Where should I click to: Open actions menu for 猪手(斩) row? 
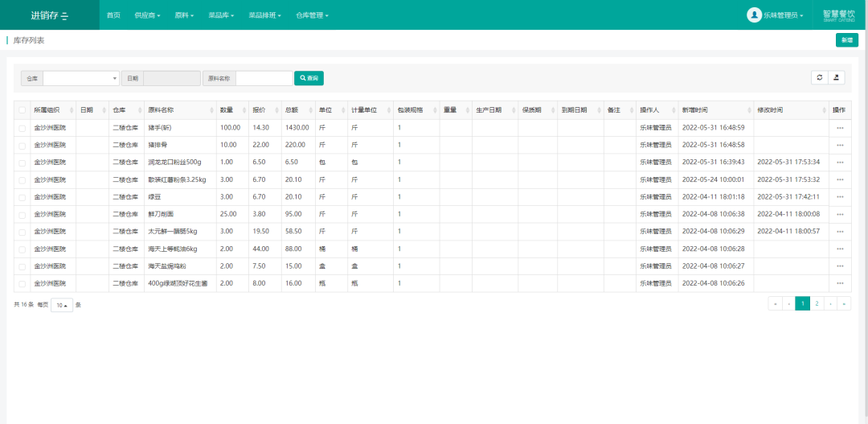coord(840,128)
